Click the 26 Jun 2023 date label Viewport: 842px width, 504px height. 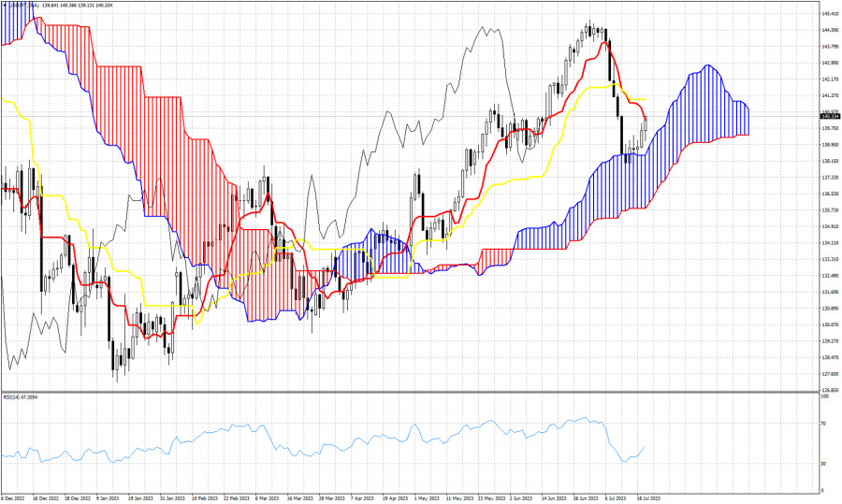[x=585, y=498]
